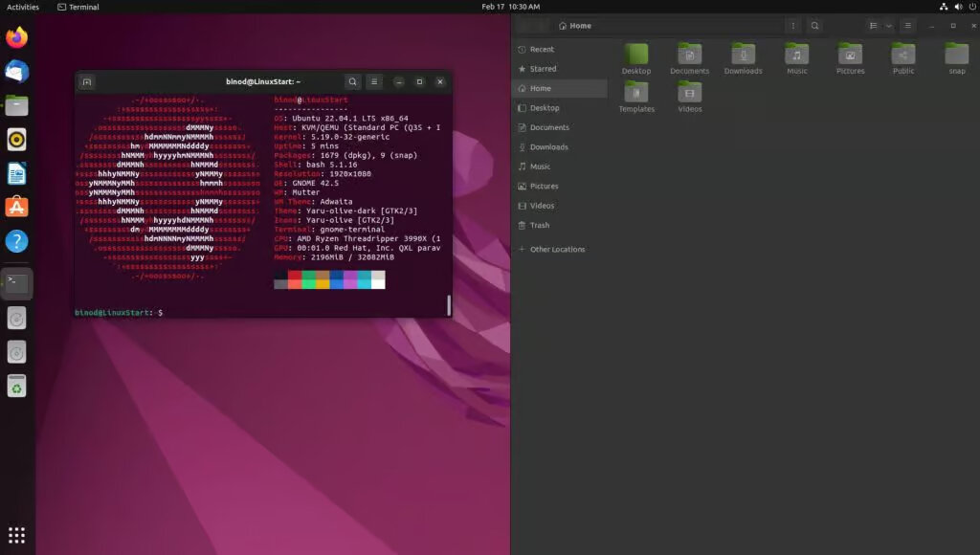This screenshot has height=555, width=980.
Task: Click the power icon in top bar
Action: 972,7
